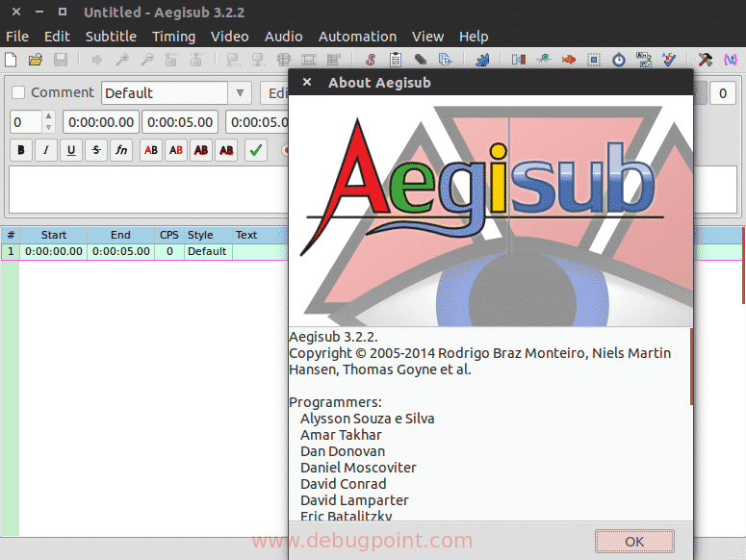Open the Audio menu

[284, 37]
